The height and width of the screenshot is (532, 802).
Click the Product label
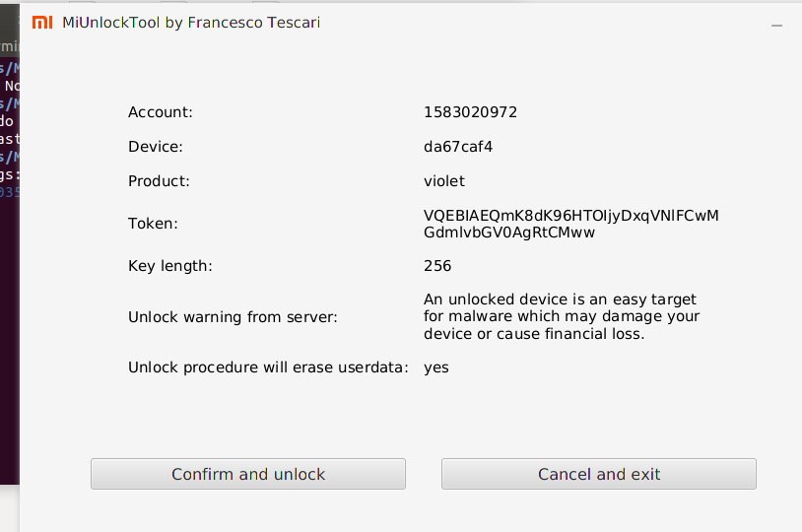[x=159, y=181]
